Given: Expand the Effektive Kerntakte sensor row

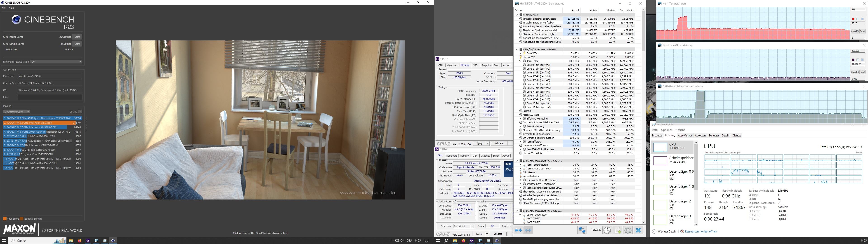Looking at the screenshot, I should click(x=521, y=119).
